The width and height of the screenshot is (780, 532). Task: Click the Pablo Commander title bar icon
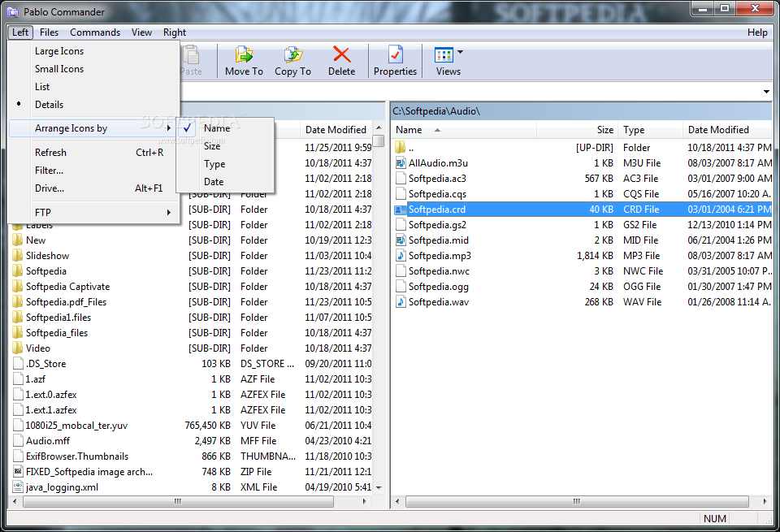pyautogui.click(x=13, y=12)
